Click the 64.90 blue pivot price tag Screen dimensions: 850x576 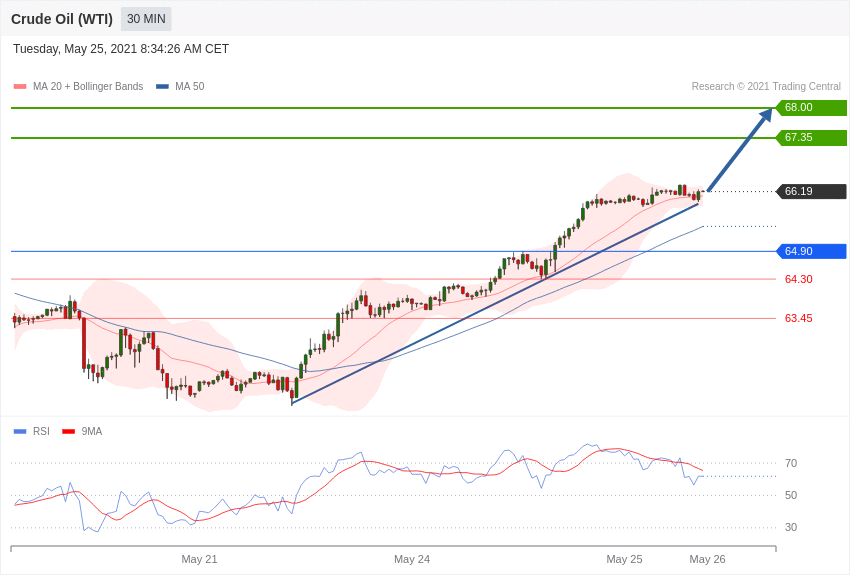click(811, 252)
